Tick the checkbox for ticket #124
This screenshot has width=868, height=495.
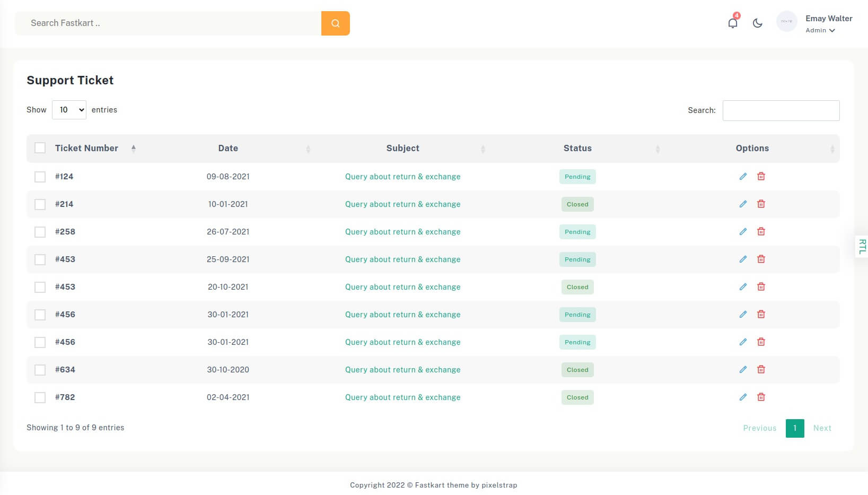tap(40, 177)
